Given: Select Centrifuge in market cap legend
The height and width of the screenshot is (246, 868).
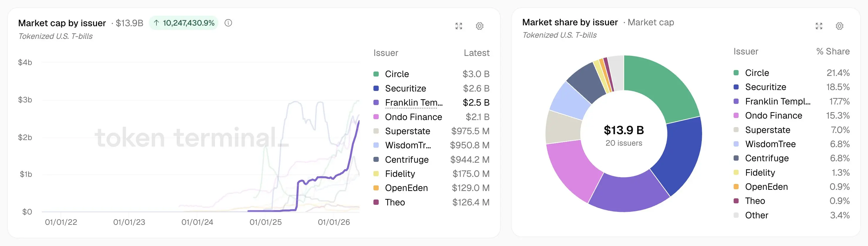Looking at the screenshot, I should [x=407, y=160].
